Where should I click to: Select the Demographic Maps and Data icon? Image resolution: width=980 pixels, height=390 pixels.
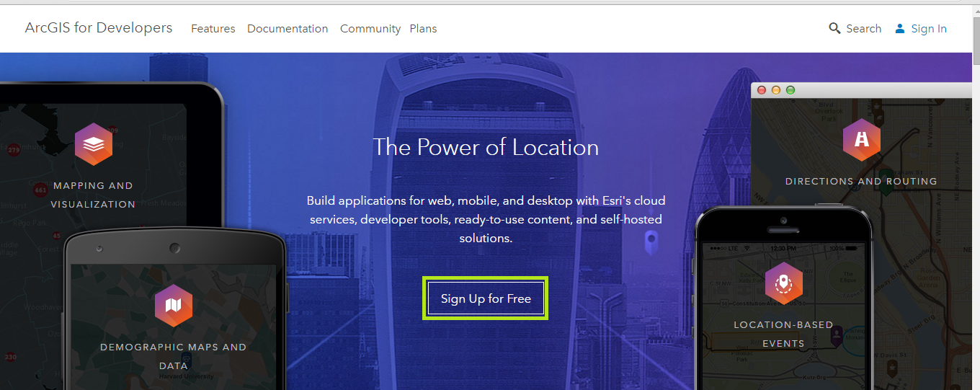click(x=173, y=306)
